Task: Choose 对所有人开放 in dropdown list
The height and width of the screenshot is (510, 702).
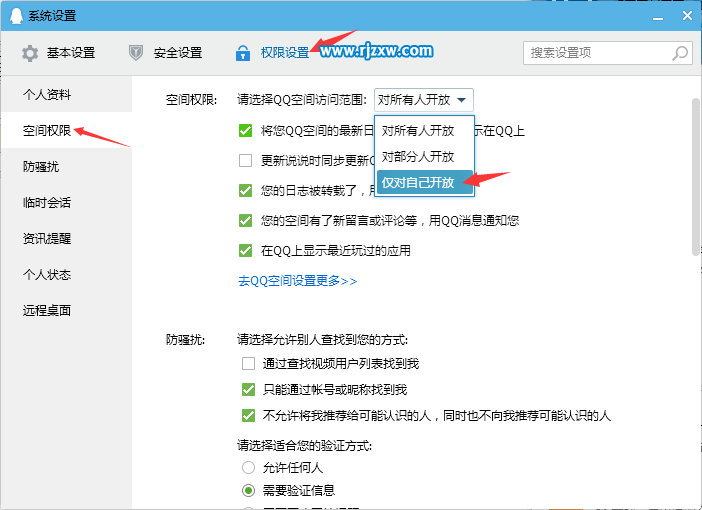Action: (x=424, y=131)
